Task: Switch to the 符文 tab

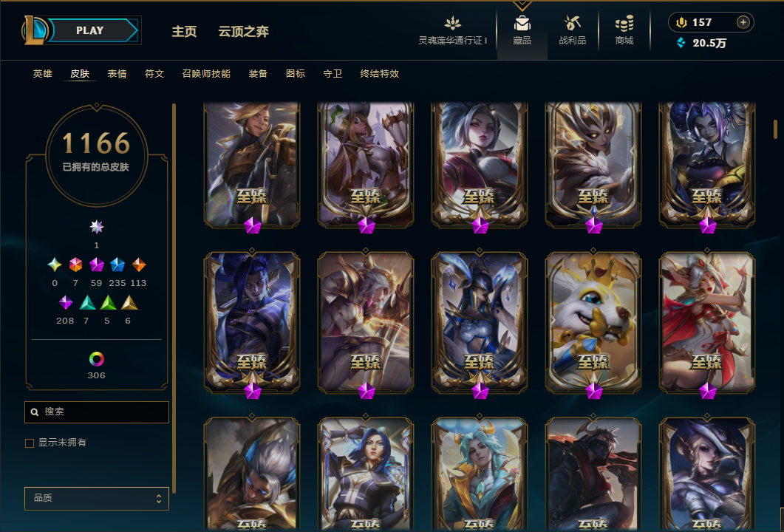Action: click(154, 74)
